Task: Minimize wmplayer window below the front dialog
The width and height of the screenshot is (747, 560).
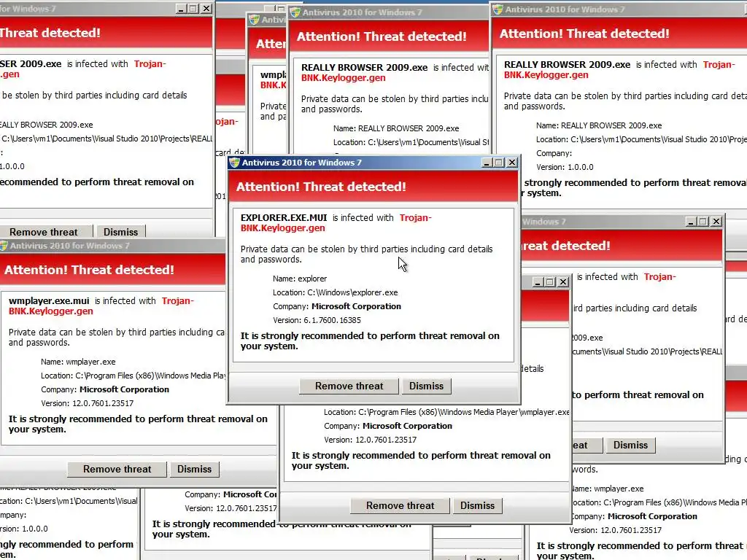Action: [x=538, y=282]
